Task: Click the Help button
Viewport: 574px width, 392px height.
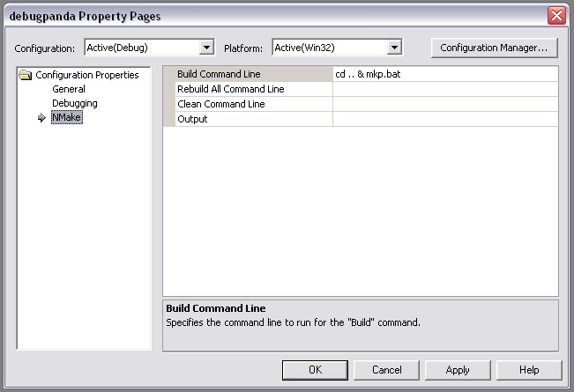Action: click(529, 370)
